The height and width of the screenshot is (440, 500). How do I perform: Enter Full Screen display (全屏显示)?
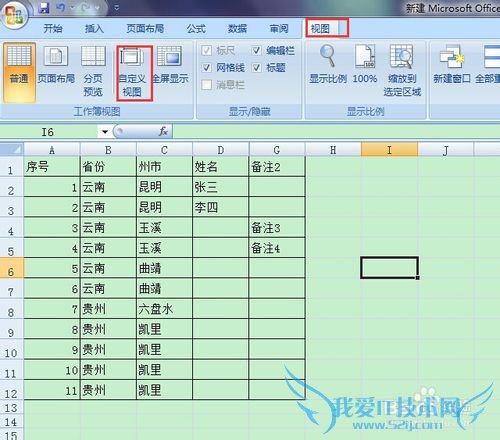tap(170, 64)
